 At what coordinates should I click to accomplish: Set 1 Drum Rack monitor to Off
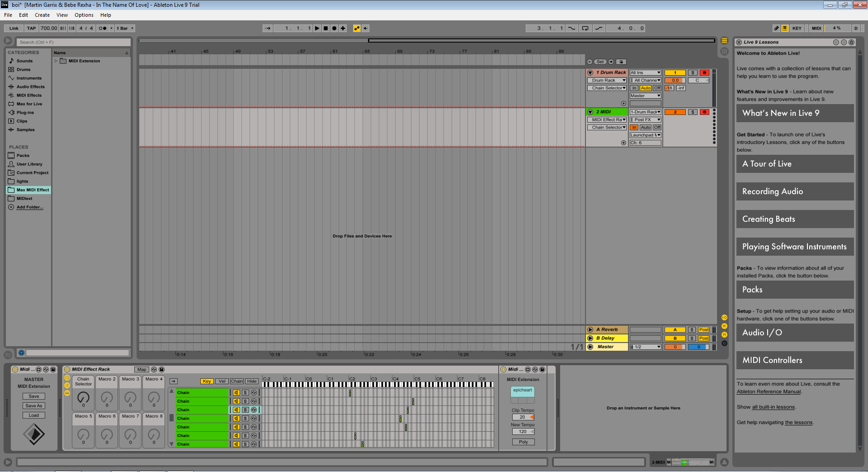657,88
